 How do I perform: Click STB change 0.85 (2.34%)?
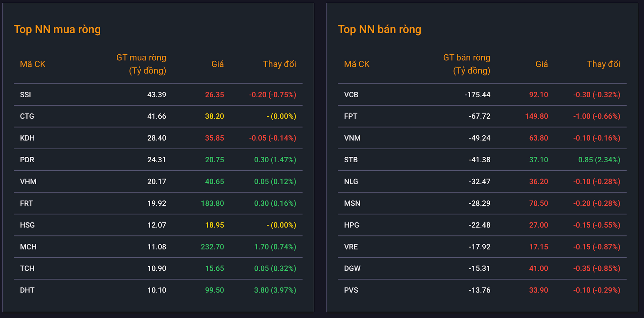coord(599,160)
